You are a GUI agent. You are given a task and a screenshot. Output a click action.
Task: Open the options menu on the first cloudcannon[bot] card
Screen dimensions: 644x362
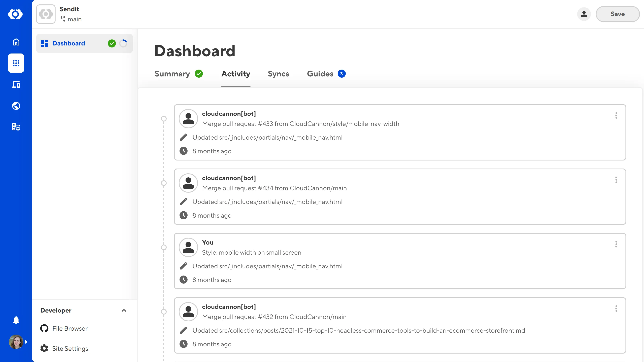tap(616, 115)
